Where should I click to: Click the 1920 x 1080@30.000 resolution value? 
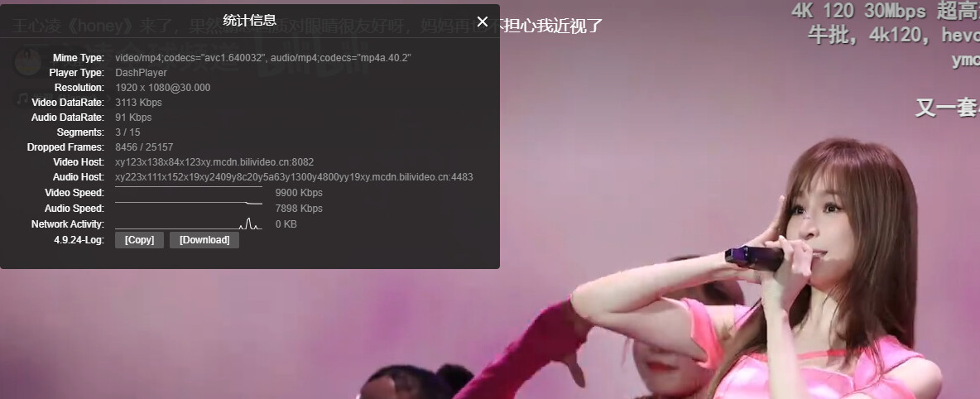(163, 88)
